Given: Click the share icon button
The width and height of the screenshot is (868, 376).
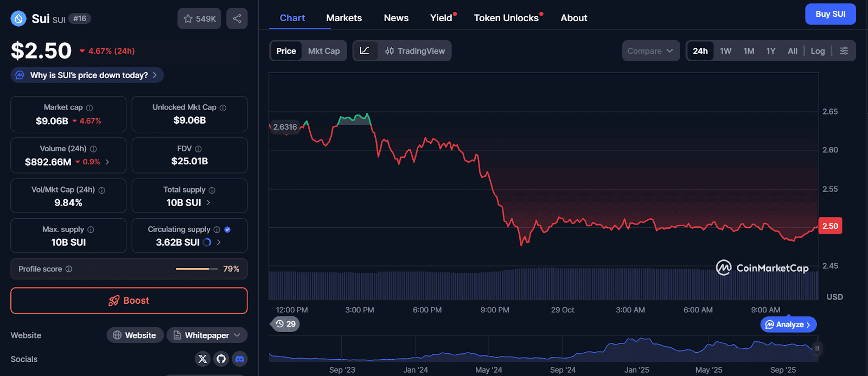Looking at the screenshot, I should 237,18.
